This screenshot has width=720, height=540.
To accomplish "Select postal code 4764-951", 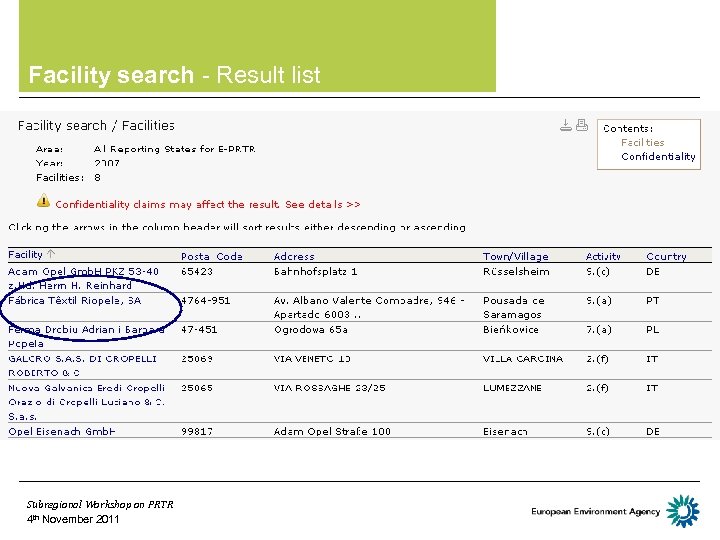I will click(206, 300).
